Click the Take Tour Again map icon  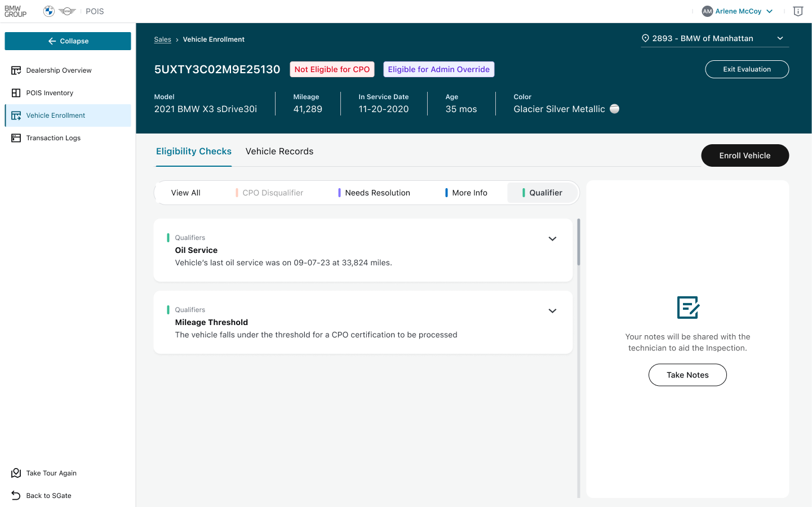point(16,473)
